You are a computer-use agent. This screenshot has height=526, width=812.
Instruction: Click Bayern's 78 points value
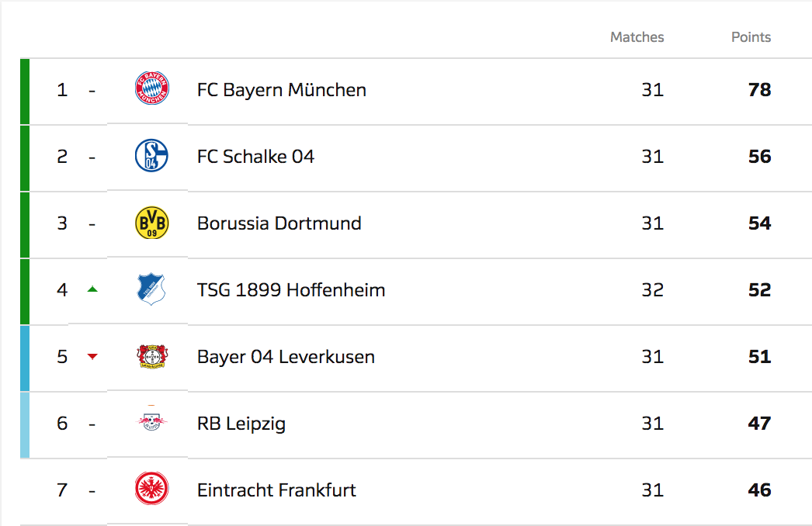click(x=759, y=90)
